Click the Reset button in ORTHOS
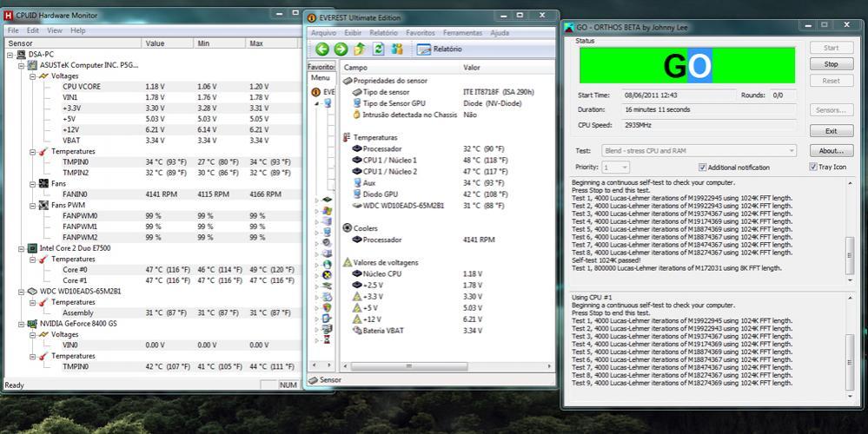The image size is (868, 434). coord(831,81)
